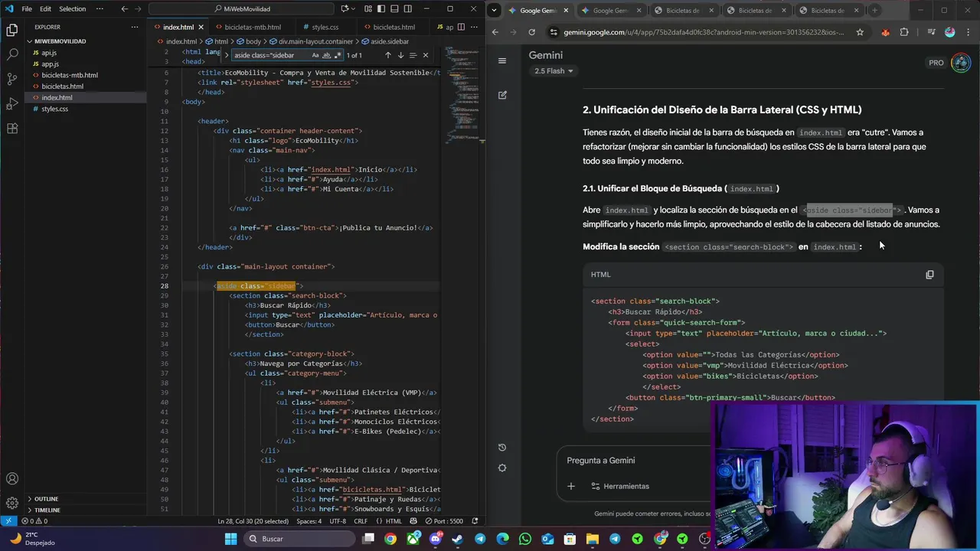
Task: Go to previous find match
Action: click(x=387, y=55)
